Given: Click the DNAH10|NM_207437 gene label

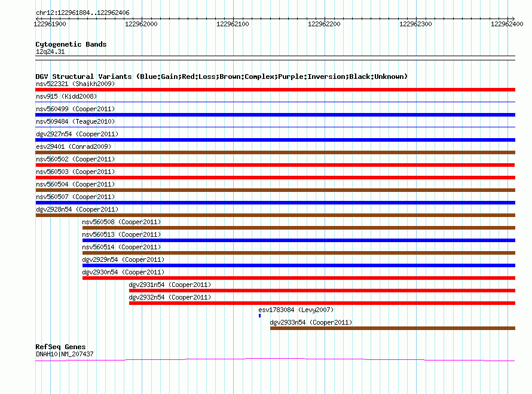Looking at the screenshot, I should coord(65,354).
